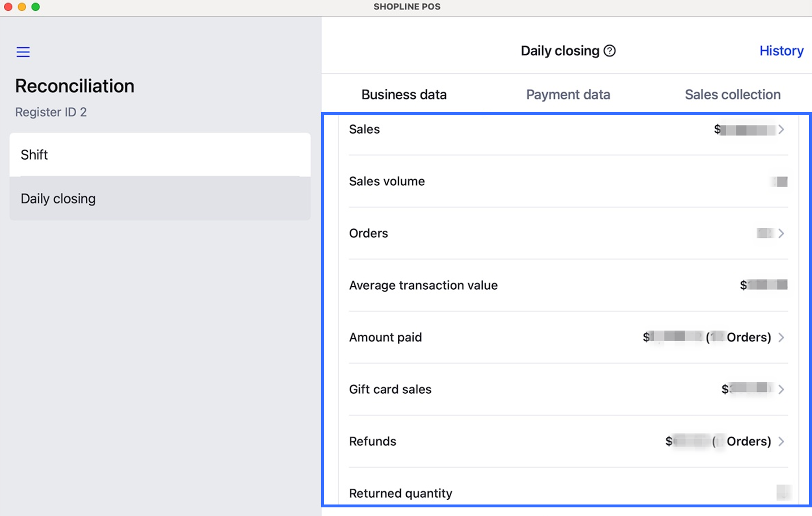Expand the Gift card sales chevron
812x516 pixels.
click(781, 389)
